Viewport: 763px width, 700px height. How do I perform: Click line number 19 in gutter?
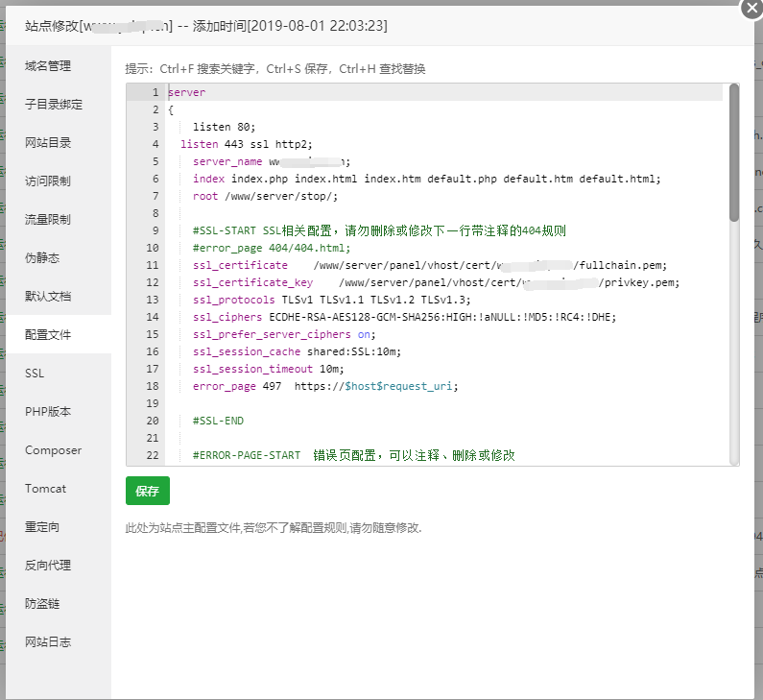(x=153, y=403)
